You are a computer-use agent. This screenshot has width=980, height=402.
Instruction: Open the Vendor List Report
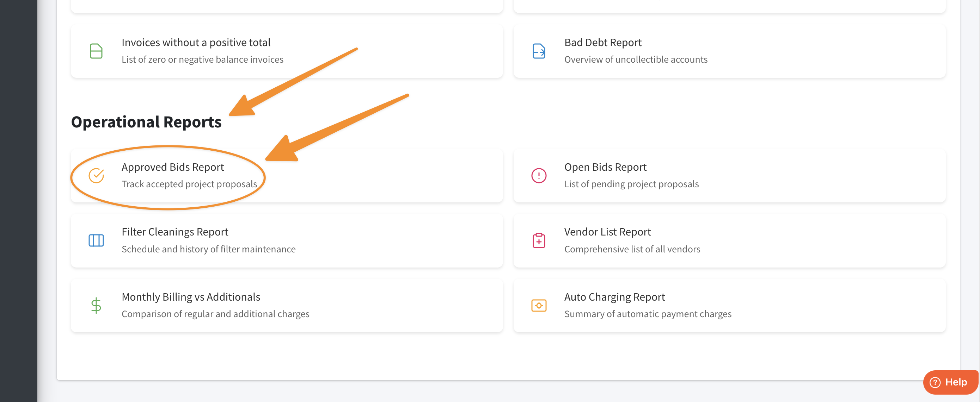[x=607, y=232]
